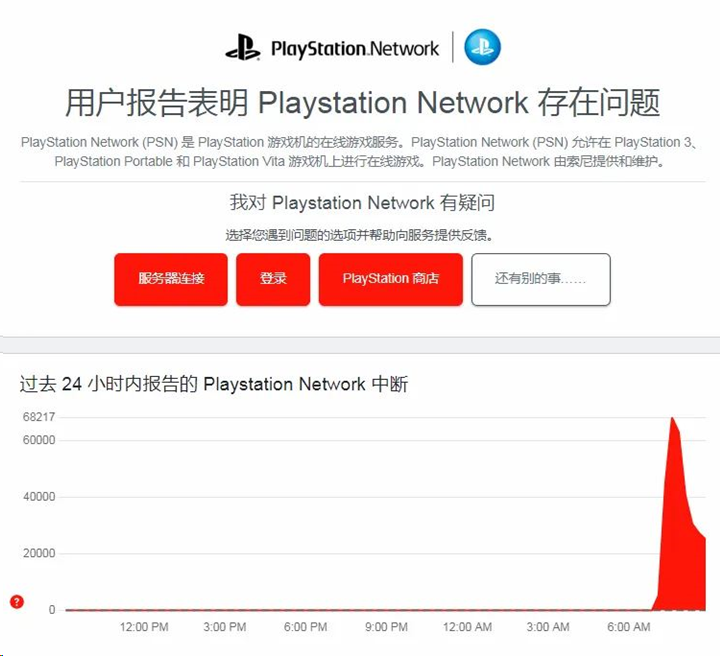Click the main 用户报告表明 headline

360,102
